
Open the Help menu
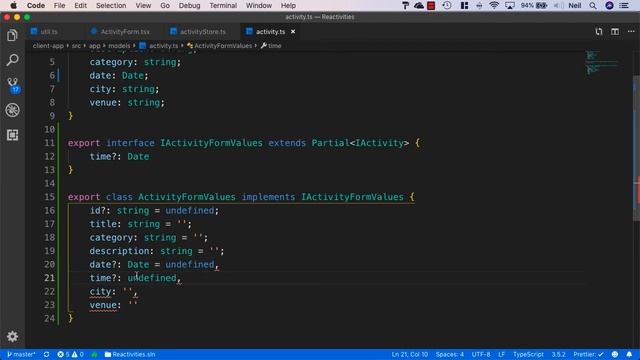[x=288, y=6]
